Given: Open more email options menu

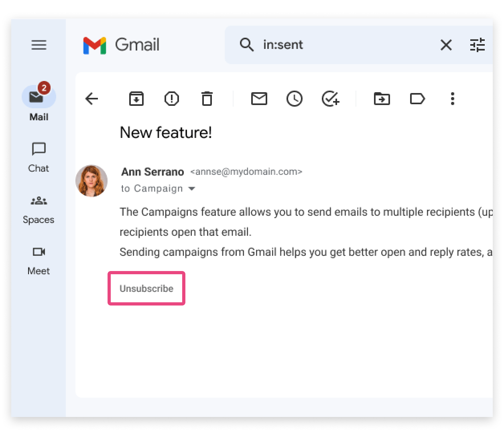Looking at the screenshot, I should (452, 99).
